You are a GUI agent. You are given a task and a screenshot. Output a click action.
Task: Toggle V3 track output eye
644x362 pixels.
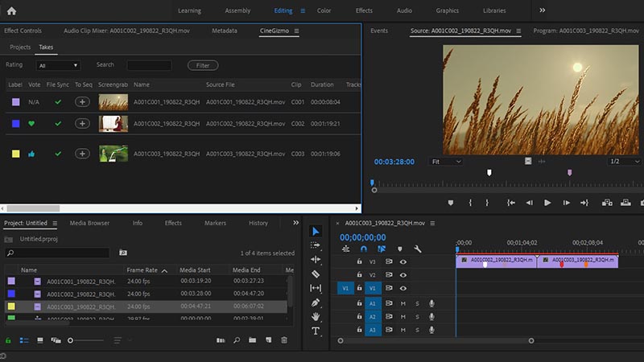pos(403,262)
